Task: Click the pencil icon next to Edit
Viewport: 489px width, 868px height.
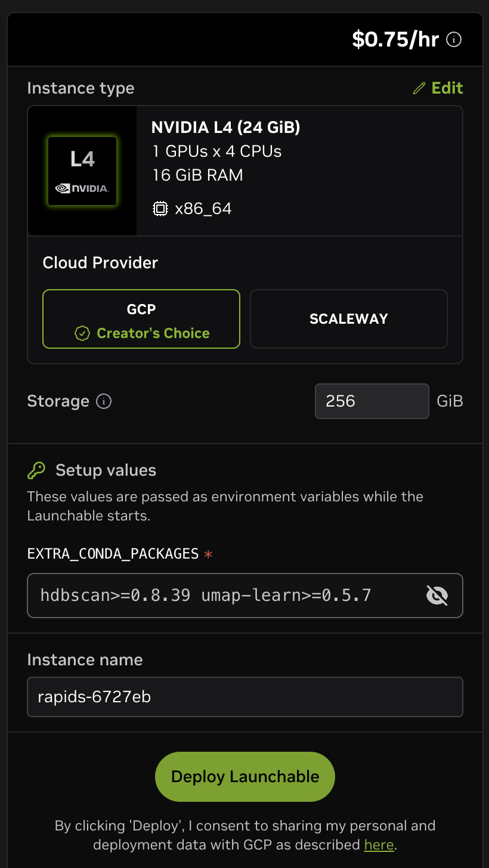Action: coord(419,88)
